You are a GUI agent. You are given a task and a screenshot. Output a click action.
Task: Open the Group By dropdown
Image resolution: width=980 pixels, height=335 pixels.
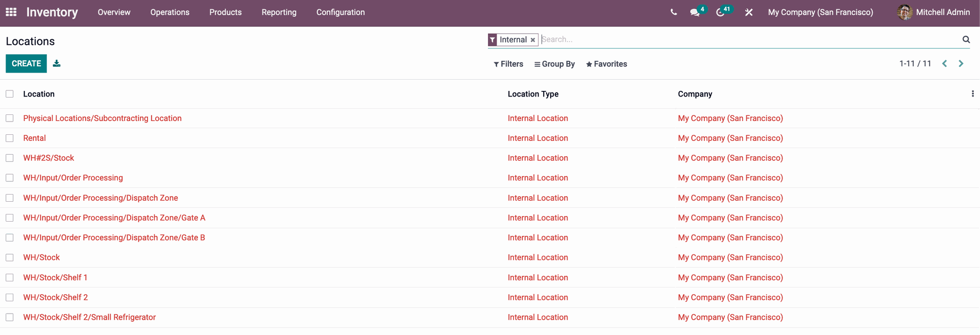(x=554, y=64)
